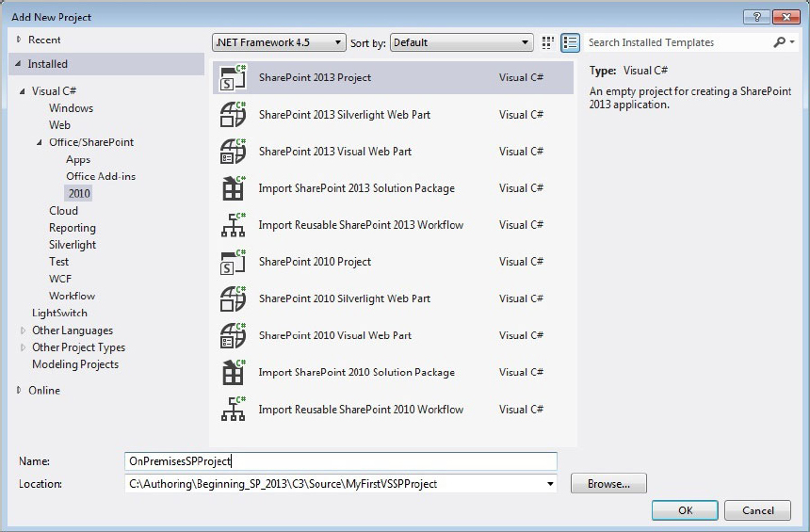Click the Browse... button
Viewport: 810px width, 532px height.
(608, 484)
